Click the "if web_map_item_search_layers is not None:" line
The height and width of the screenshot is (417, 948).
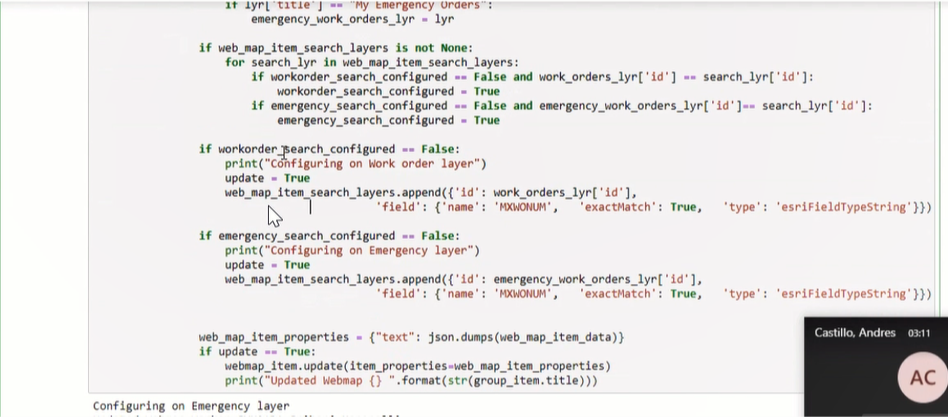336,48
